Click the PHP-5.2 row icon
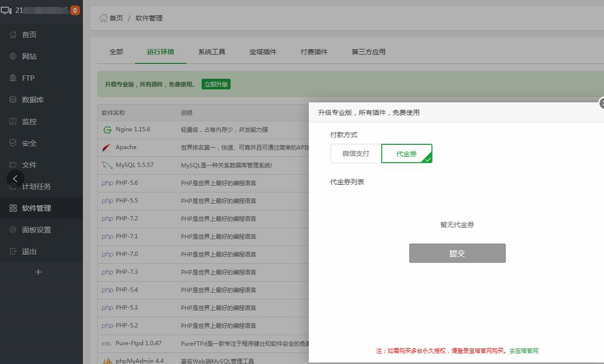The width and height of the screenshot is (604, 364). [107, 326]
